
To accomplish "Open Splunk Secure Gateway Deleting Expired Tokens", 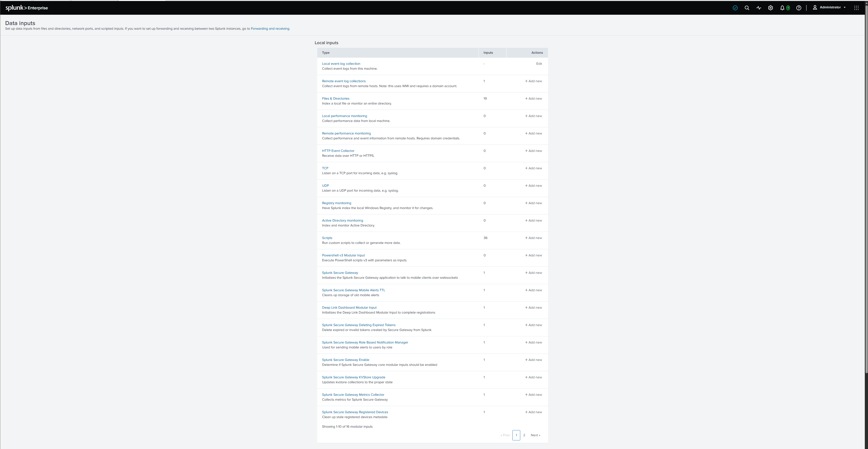I will coord(359,325).
